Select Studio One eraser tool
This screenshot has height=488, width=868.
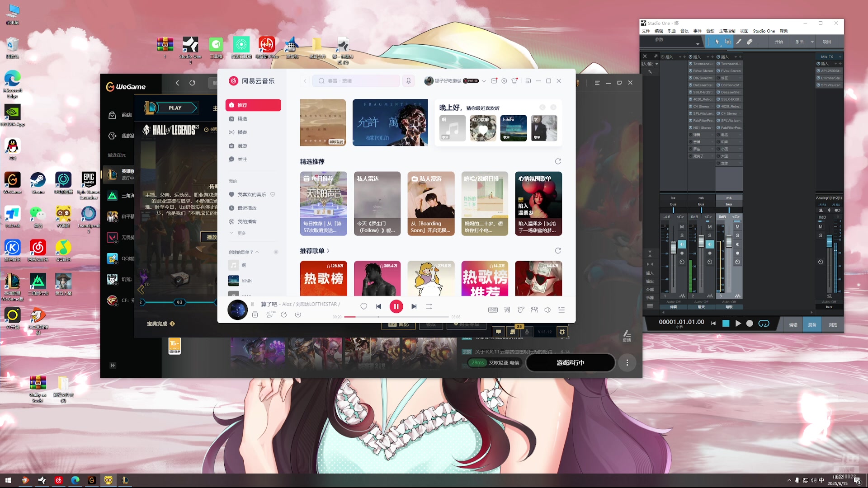tap(750, 42)
